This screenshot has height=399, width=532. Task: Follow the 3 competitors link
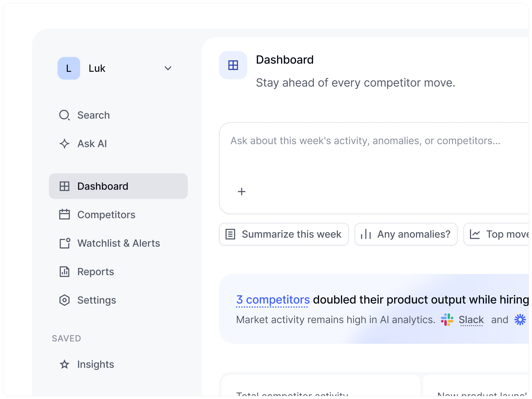[x=273, y=300]
